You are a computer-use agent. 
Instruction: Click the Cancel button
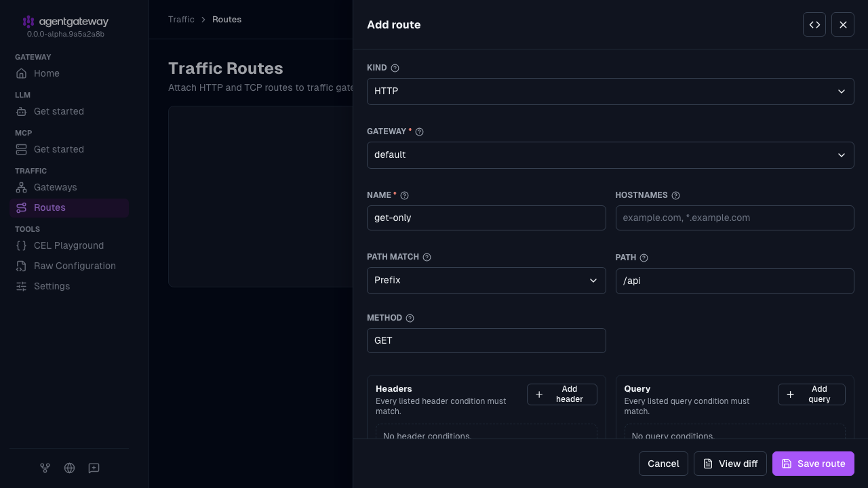tap(663, 464)
